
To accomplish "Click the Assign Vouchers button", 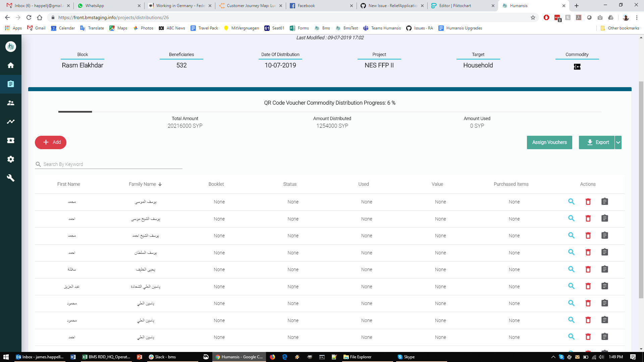I will [549, 142].
